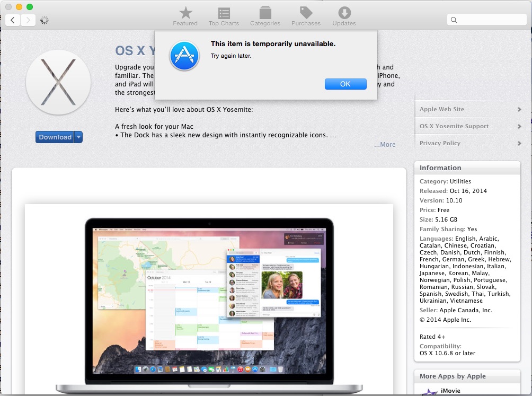
Task: Click 'Family Sharing: Yes' text
Action: click(448, 228)
